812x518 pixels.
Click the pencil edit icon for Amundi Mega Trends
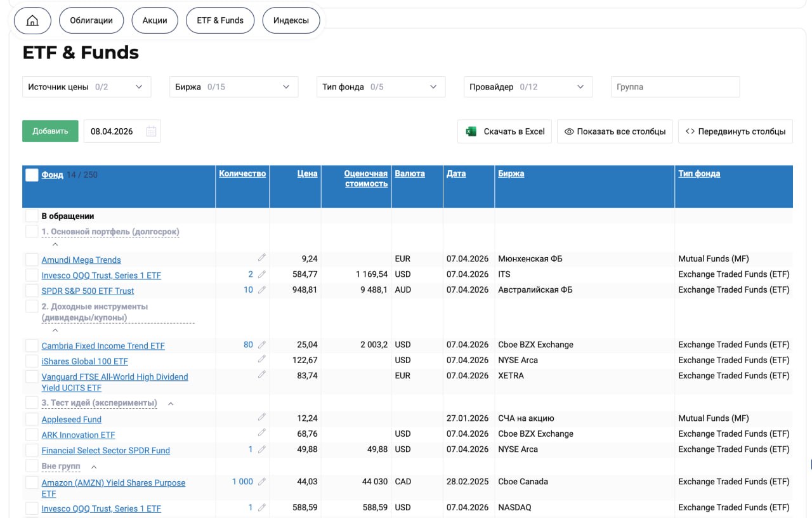pyautogui.click(x=262, y=258)
